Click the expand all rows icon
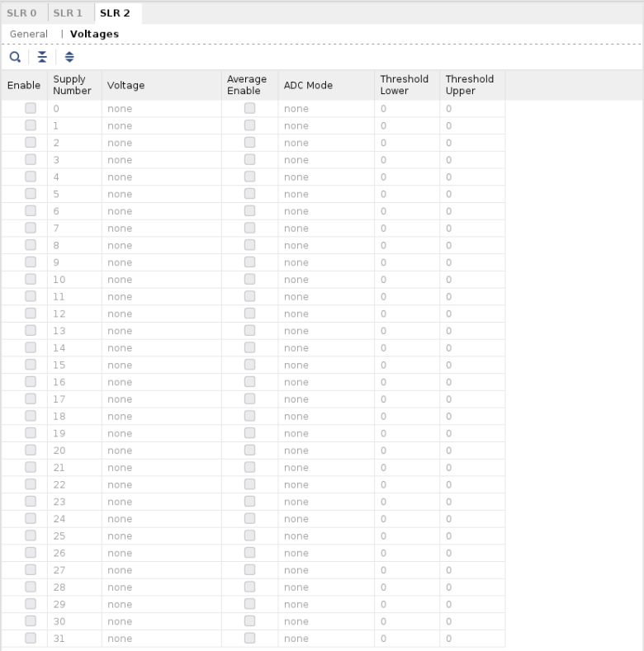Viewport: 644px width, 651px height. (69, 57)
